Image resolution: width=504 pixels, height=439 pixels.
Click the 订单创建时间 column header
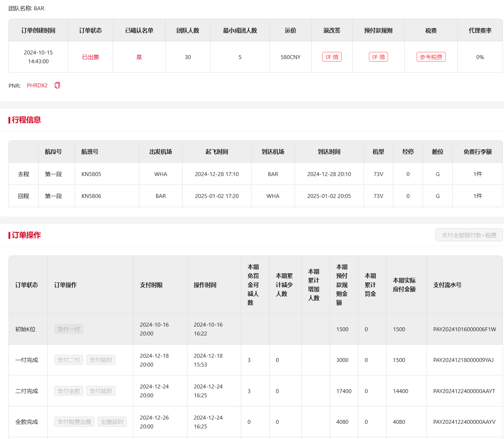[x=38, y=30]
